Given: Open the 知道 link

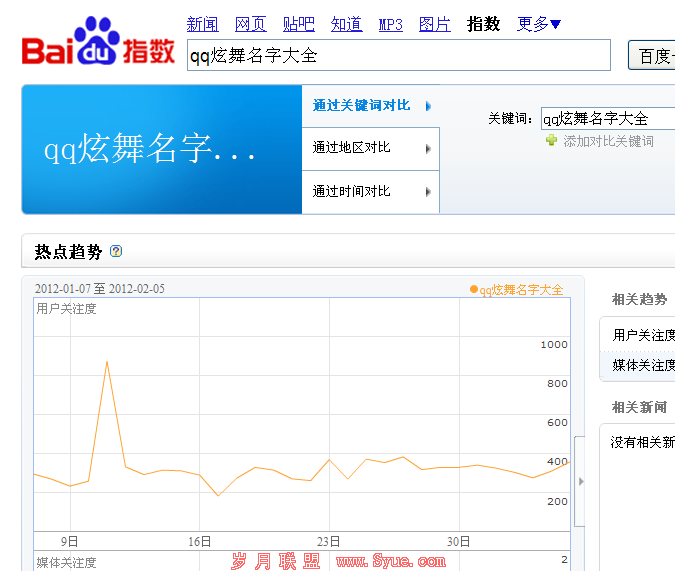Looking at the screenshot, I should (x=347, y=24).
